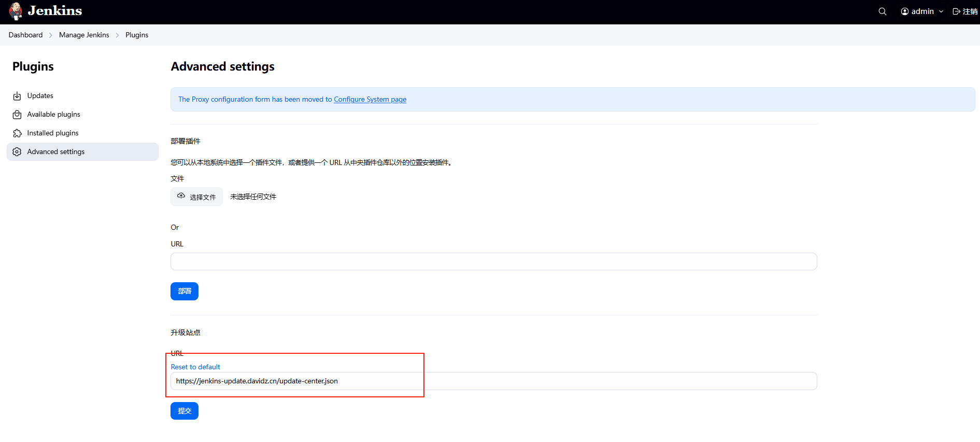The width and height of the screenshot is (980, 442).
Task: Click the Jenkins title text
Action: (x=55, y=11)
